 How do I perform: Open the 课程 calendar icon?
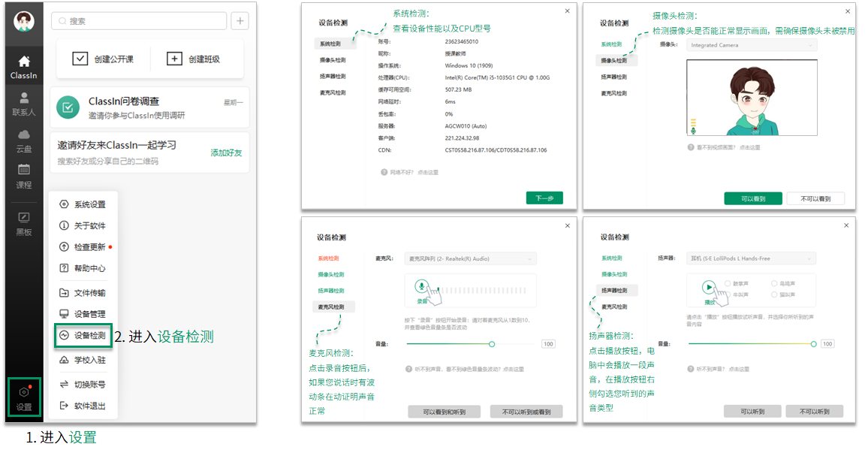(24, 170)
